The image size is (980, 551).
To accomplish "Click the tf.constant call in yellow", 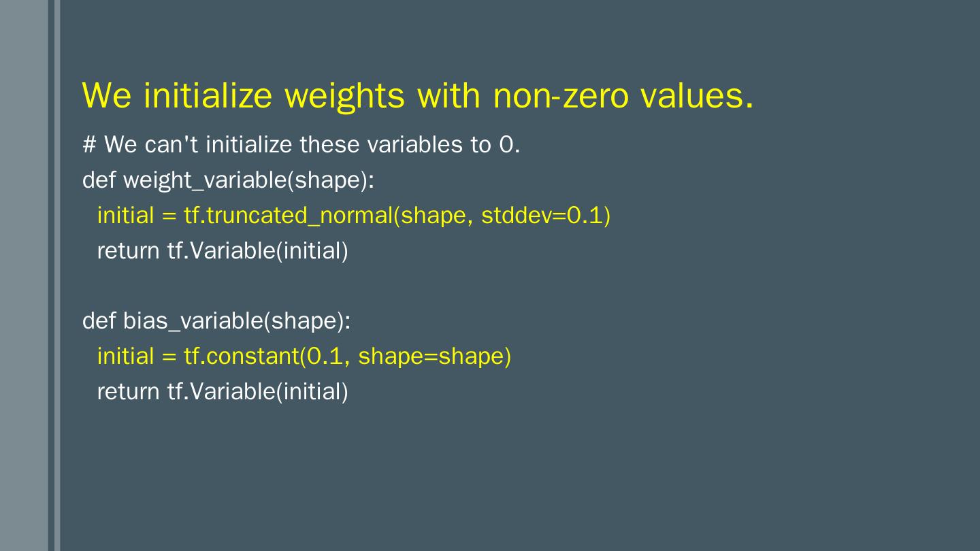I will tap(242, 356).
